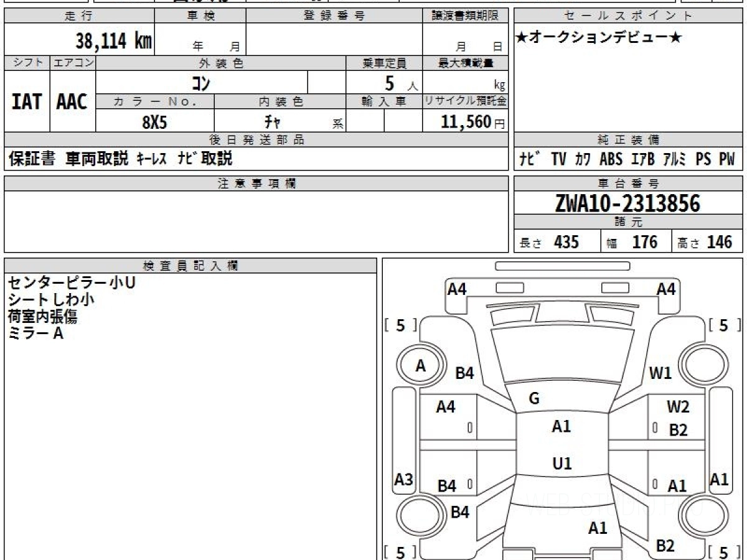This screenshot has height=560, width=747.
Task: Click the 検査員記入欄 header
Action: (190, 266)
